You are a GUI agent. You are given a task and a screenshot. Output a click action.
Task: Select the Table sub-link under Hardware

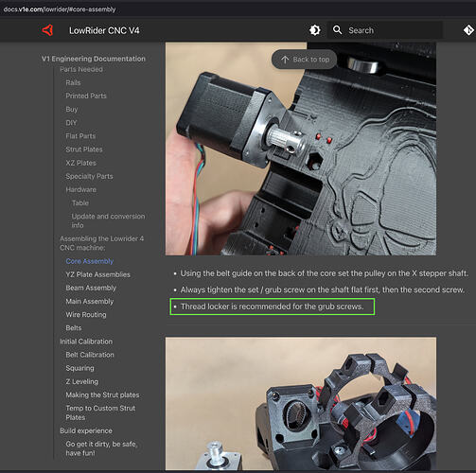tap(80, 203)
